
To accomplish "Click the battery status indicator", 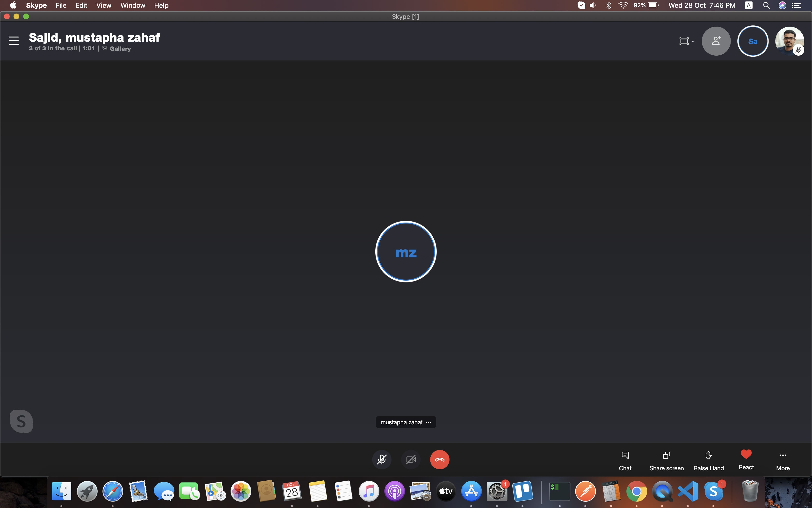I will coord(646,5).
